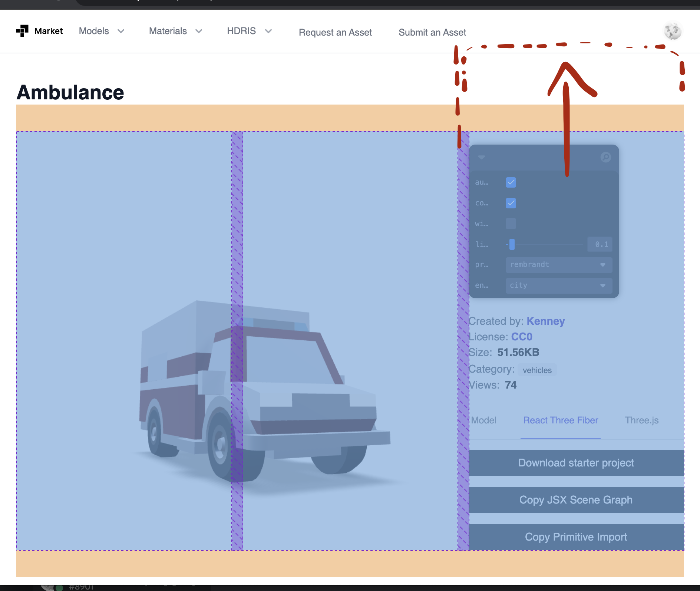This screenshot has width=700, height=591.
Task: Click the Market logo icon
Action: [23, 31]
